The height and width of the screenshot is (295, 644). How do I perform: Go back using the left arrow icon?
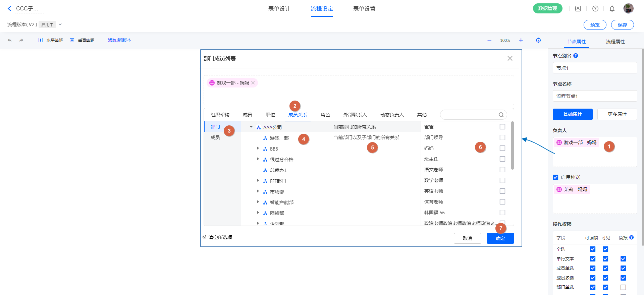point(9,9)
